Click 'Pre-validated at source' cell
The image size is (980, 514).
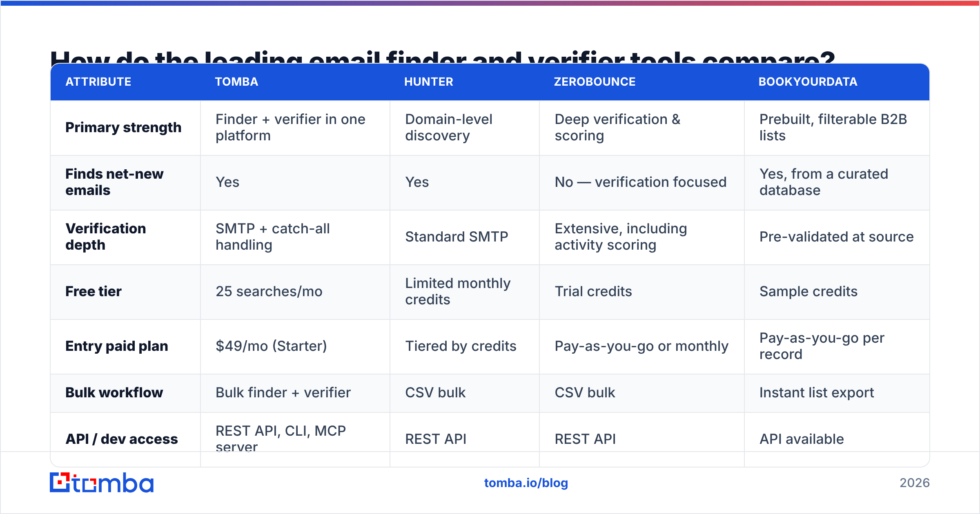tap(836, 237)
